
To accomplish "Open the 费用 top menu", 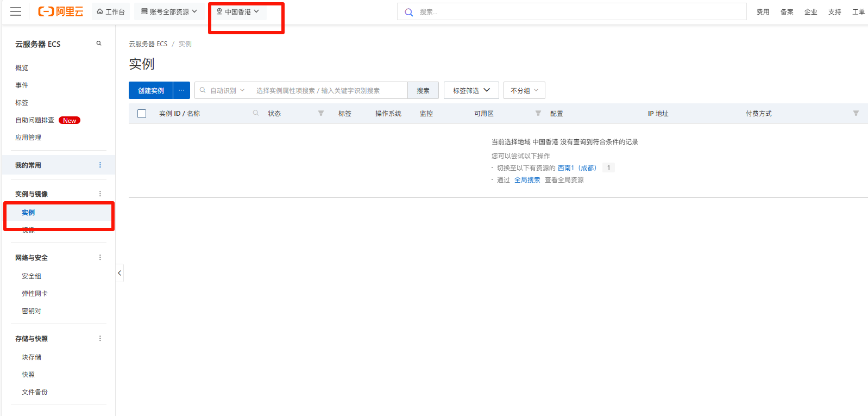I will tap(763, 12).
